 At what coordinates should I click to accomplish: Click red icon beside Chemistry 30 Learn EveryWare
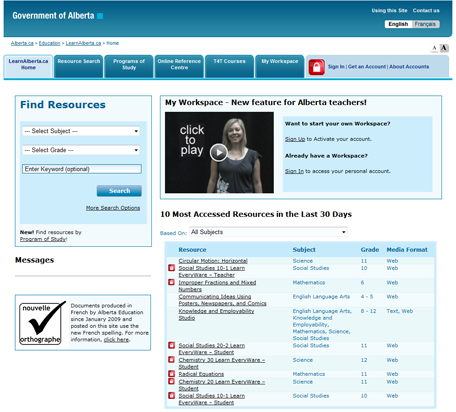[x=171, y=359]
